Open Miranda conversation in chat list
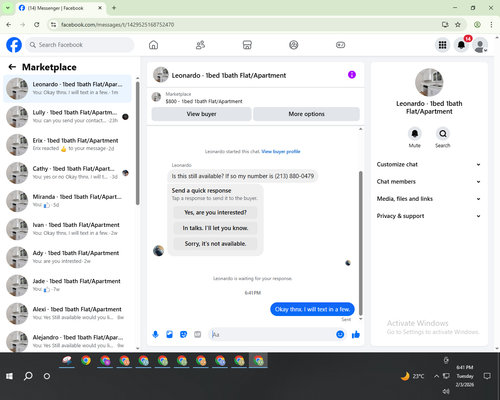Viewport: 500px width, 400px height. click(x=67, y=201)
